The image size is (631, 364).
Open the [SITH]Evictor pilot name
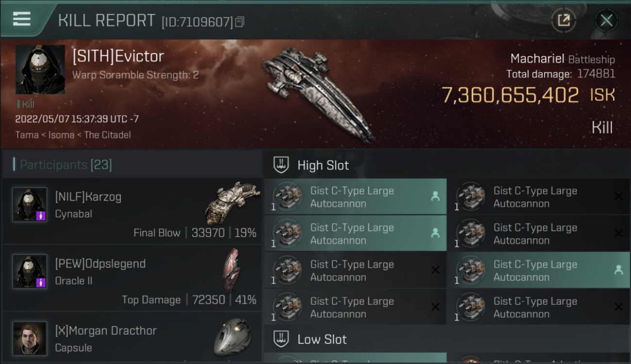pos(118,56)
